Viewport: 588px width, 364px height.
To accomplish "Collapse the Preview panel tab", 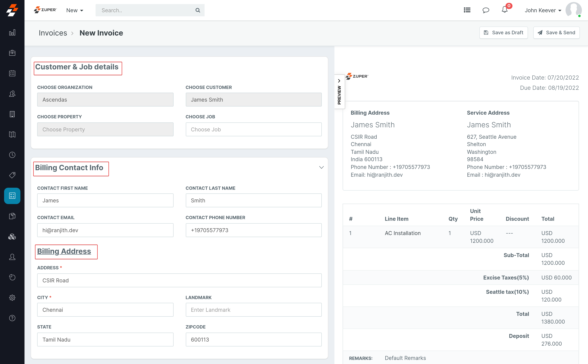I will pos(339,92).
